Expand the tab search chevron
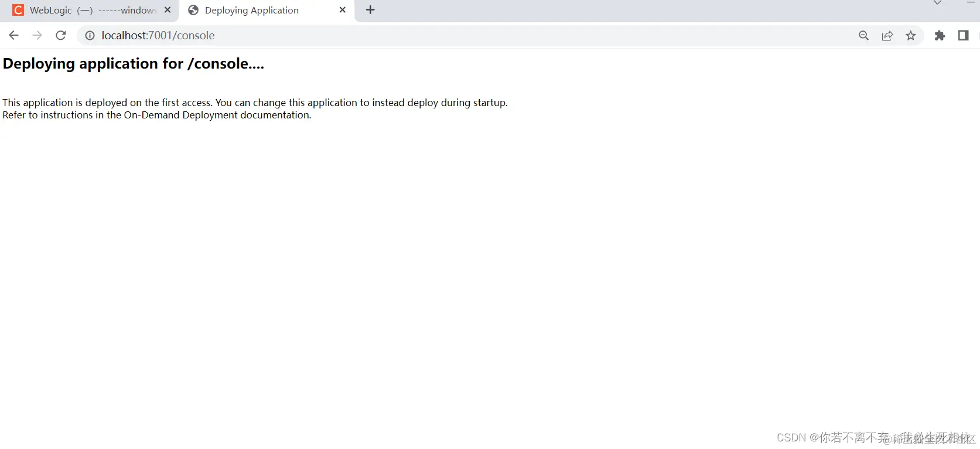This screenshot has height=449, width=980. 937,3
